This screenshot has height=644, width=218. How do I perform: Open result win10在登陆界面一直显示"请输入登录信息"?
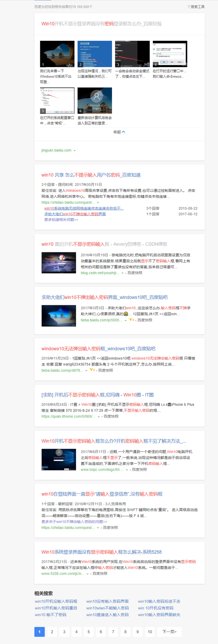point(102,494)
